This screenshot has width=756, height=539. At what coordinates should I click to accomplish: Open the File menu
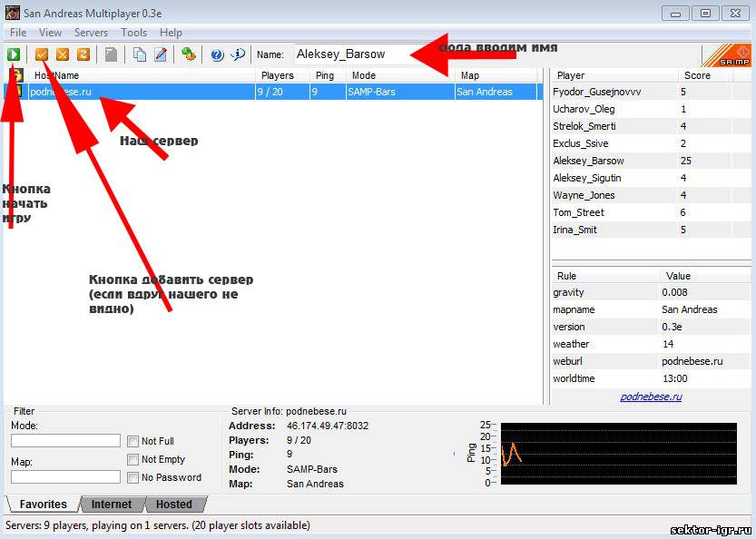tap(18, 33)
